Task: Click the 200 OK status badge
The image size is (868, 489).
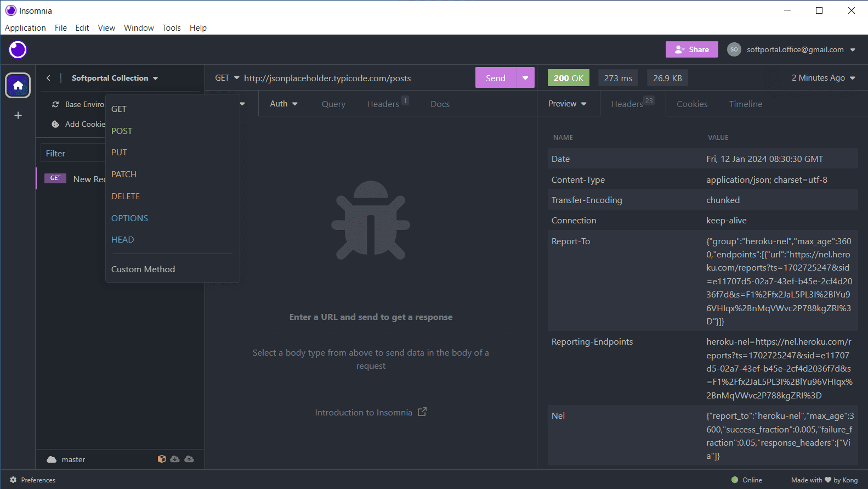Action: [x=569, y=78]
